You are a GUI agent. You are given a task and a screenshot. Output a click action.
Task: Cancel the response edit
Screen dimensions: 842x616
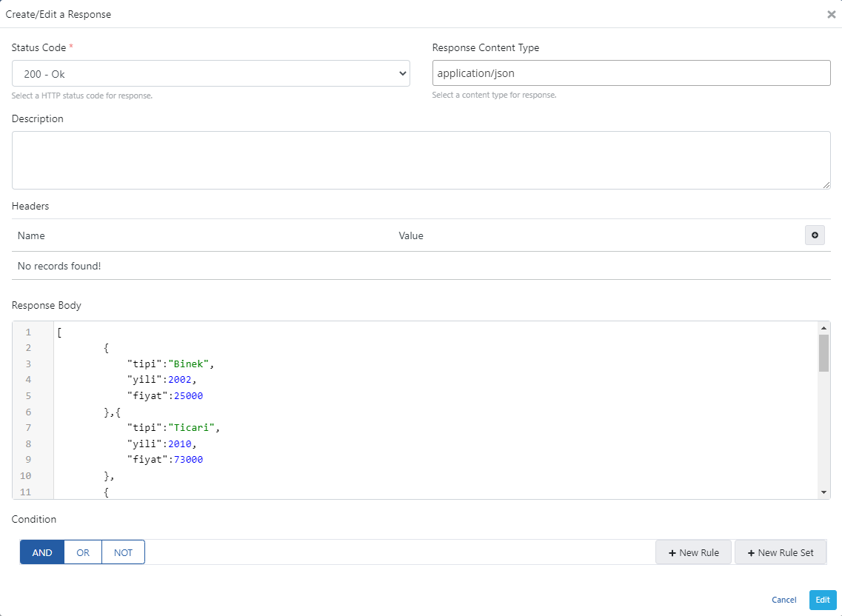784,600
